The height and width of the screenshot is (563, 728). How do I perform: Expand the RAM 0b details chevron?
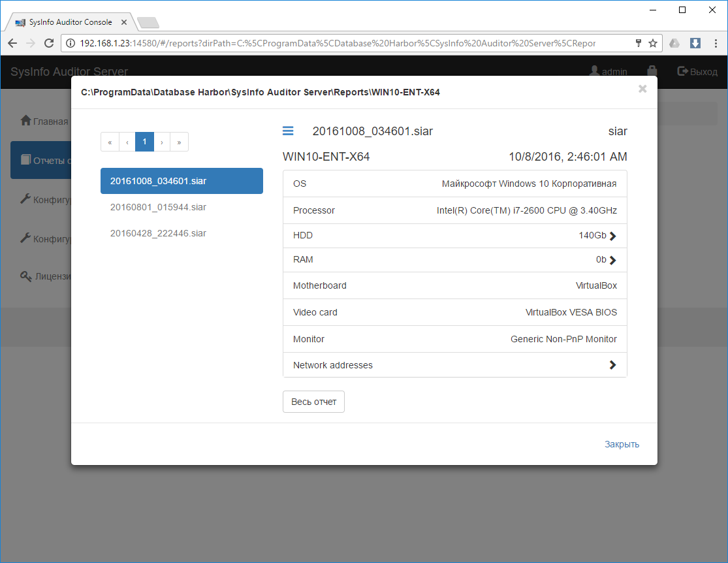click(x=613, y=260)
